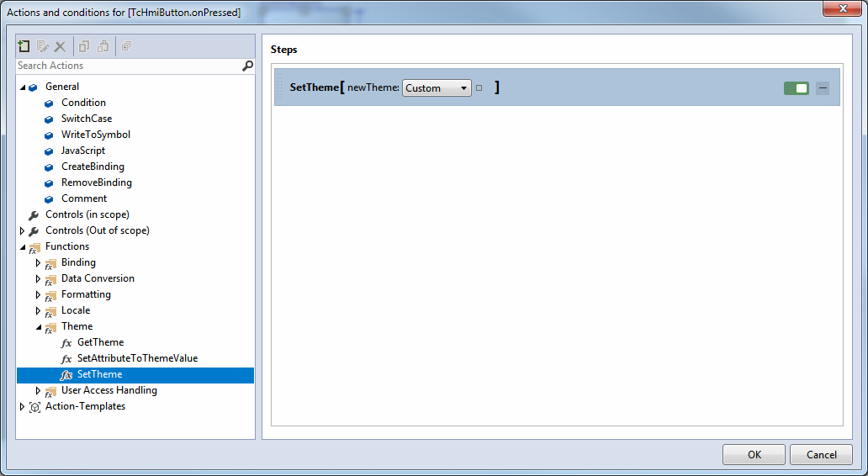Expand the User Access Handling folder
868x476 pixels.
pyautogui.click(x=38, y=391)
